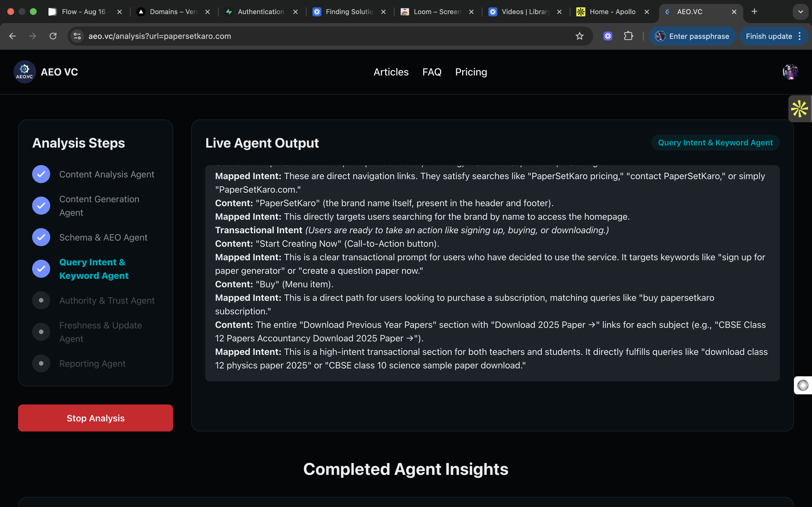Viewport: 812px width, 507px height.
Task: Open the Pricing page from the navigation
Action: 471,72
